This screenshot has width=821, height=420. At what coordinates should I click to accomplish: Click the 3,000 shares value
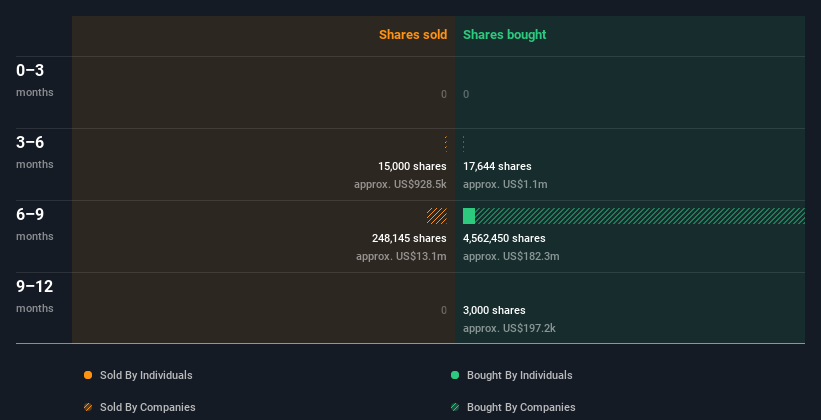click(494, 310)
